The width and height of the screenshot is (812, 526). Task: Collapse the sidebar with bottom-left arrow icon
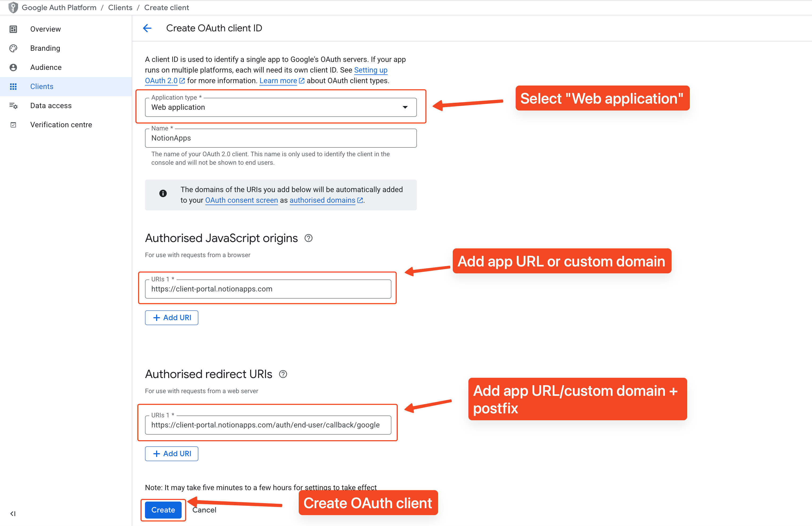click(13, 513)
